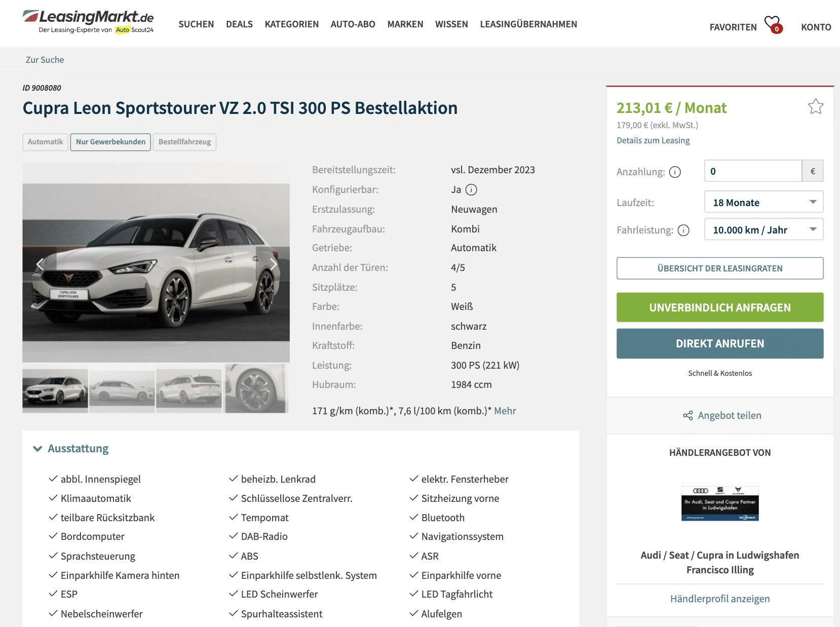
Task: Open Händlerprofil anzeigen link
Action: click(x=720, y=599)
